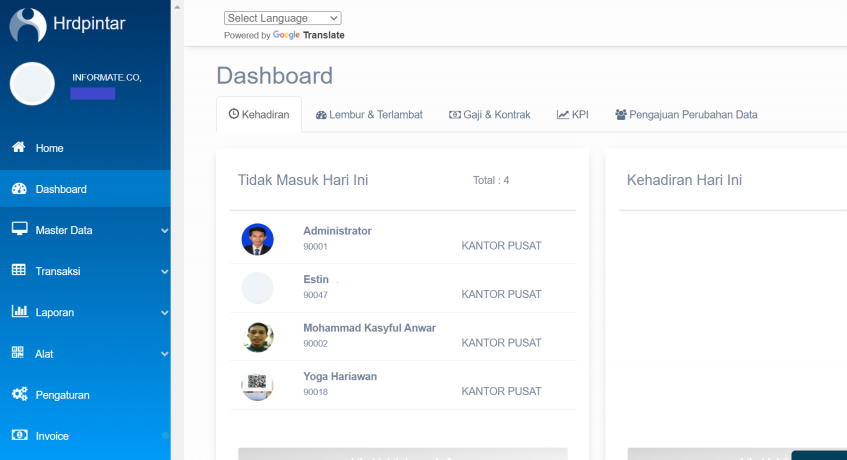Screen dimensions: 847x460
Task: Open the Select Language dropdown
Action: tap(283, 18)
